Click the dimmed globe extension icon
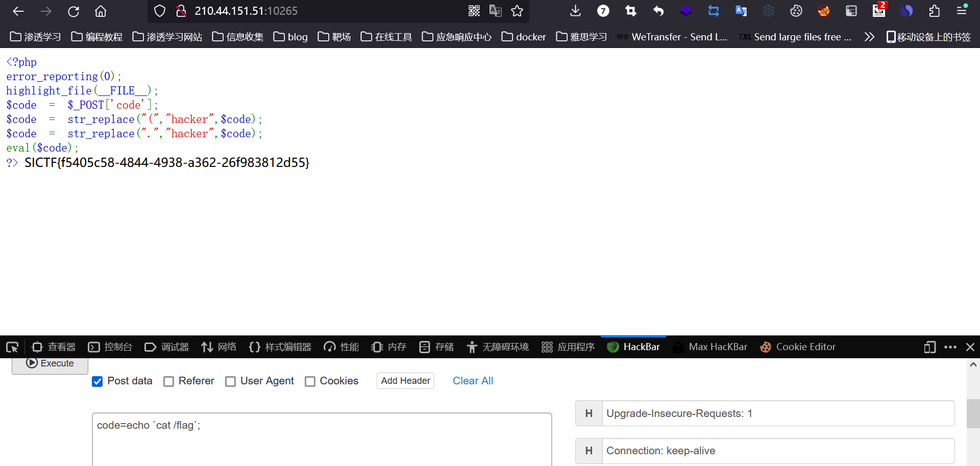The width and height of the screenshot is (980, 466). coord(769,11)
